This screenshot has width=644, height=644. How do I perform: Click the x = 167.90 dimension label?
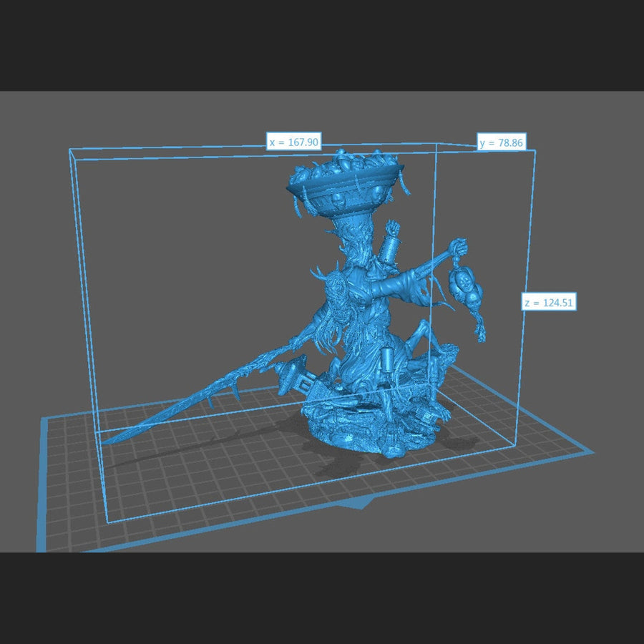pos(293,142)
